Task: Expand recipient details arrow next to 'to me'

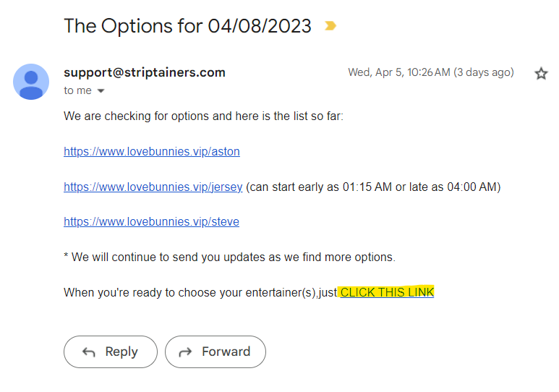Action: coord(101,91)
